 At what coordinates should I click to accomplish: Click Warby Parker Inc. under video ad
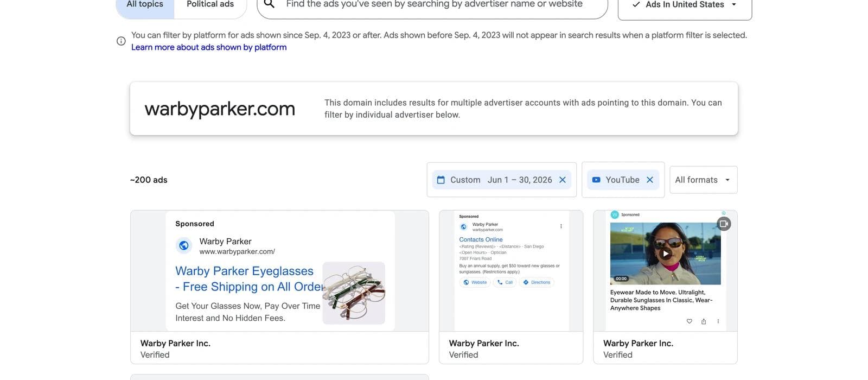638,343
